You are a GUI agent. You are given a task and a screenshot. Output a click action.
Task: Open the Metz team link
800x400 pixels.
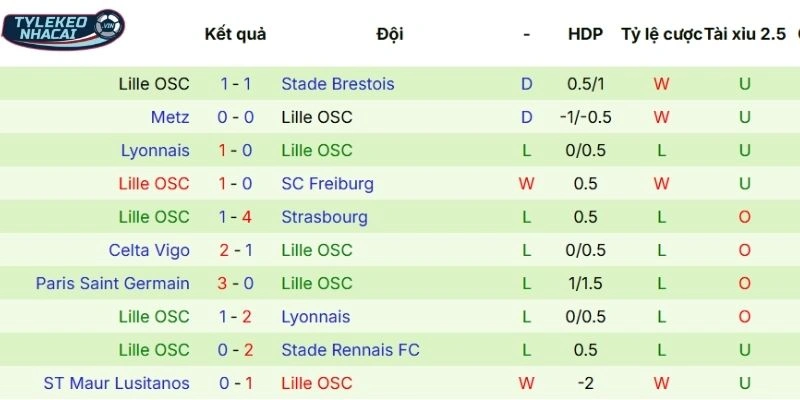click(170, 117)
